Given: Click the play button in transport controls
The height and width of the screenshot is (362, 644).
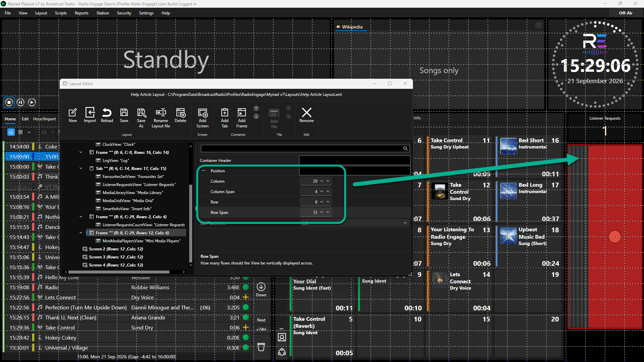Looking at the screenshot, I should click(x=32, y=102).
